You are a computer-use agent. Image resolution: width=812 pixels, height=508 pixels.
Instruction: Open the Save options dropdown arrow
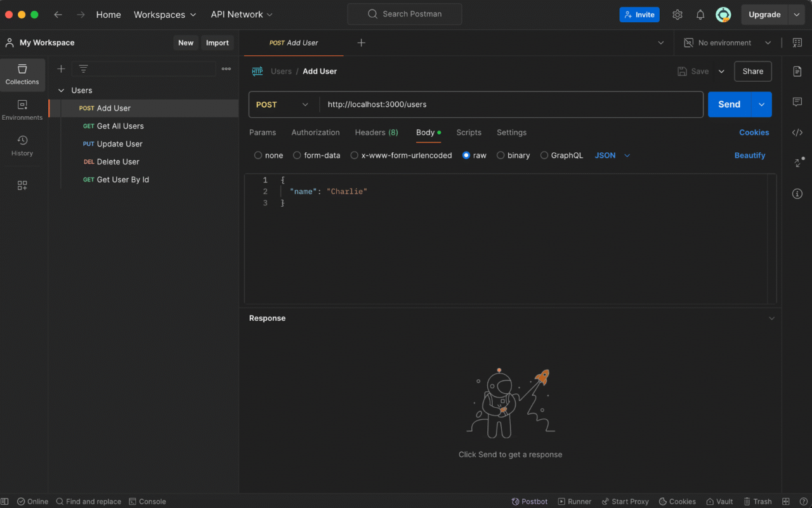click(721, 72)
